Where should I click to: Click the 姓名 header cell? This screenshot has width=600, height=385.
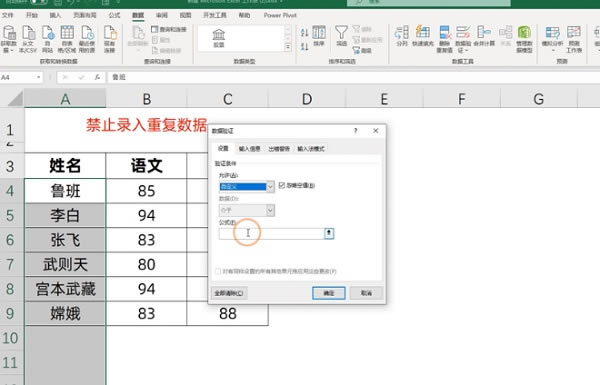[65, 166]
